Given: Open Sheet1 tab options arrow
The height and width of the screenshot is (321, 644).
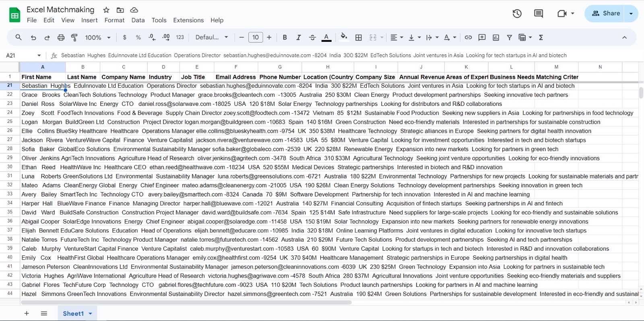Looking at the screenshot, I should (91, 313).
